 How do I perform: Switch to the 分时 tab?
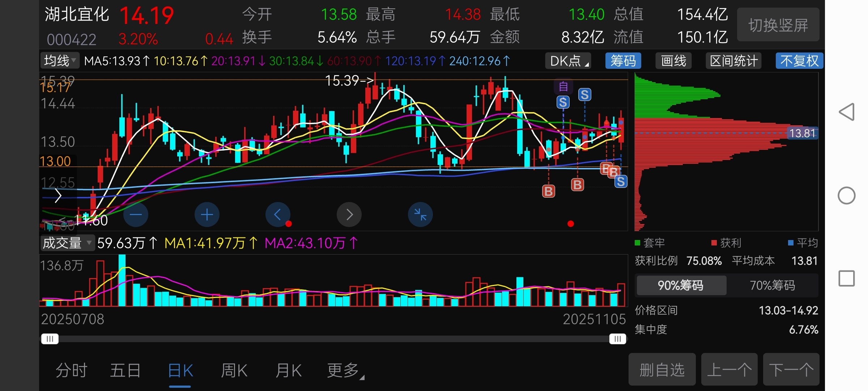tap(72, 371)
